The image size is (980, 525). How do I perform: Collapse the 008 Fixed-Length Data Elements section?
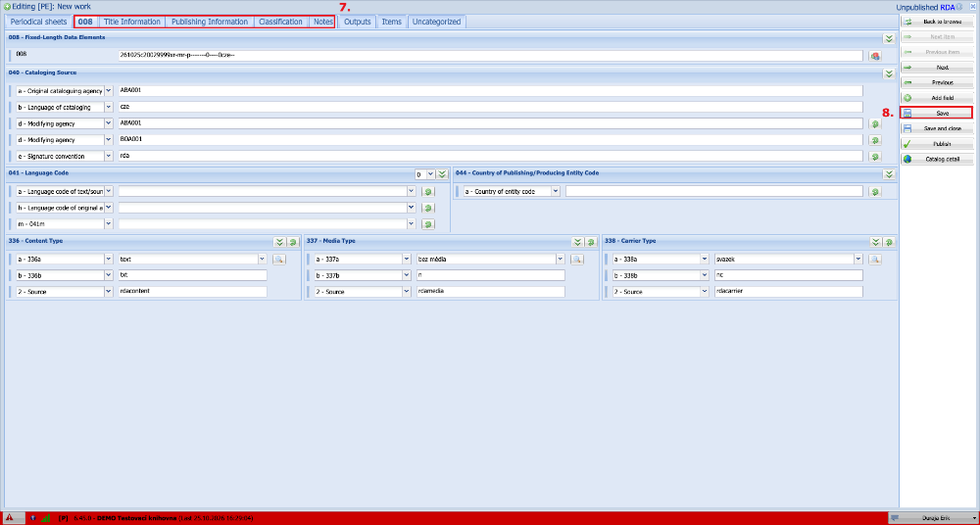point(889,38)
